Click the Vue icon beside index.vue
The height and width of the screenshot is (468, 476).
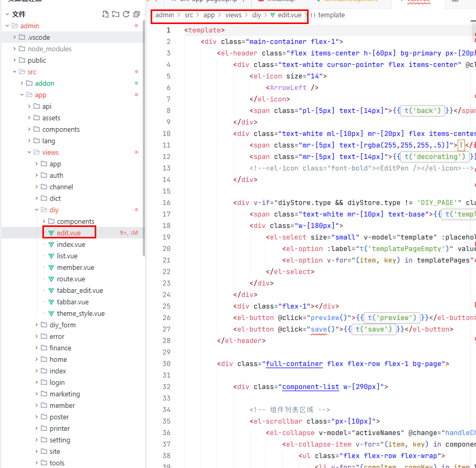pos(51,244)
